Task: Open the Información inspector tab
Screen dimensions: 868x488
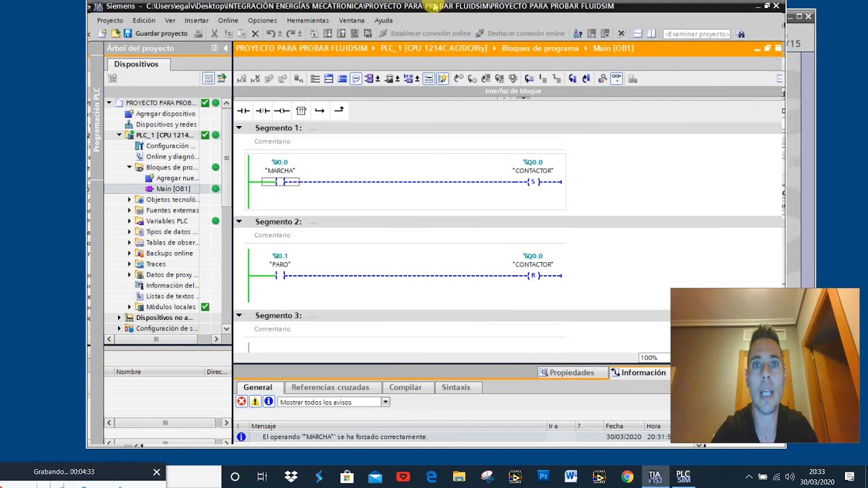Action: [x=638, y=373]
